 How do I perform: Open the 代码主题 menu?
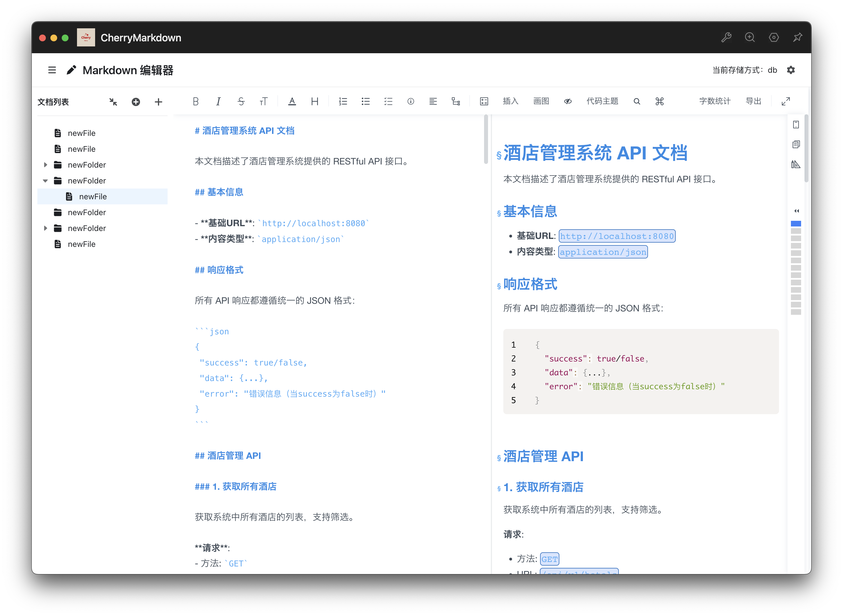[602, 101]
